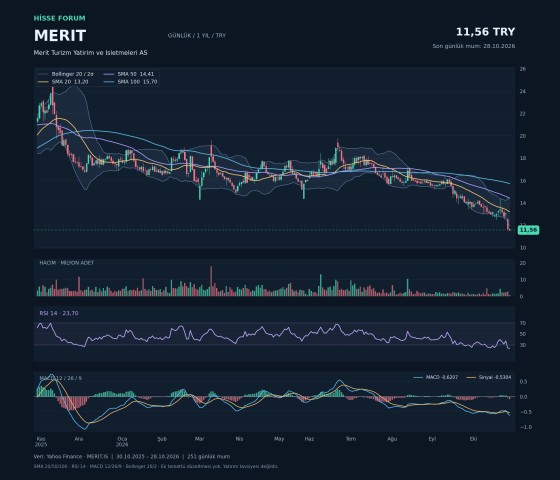Click the tallest volume bar near March
Screen dimensions: 560x480
pos(211,281)
